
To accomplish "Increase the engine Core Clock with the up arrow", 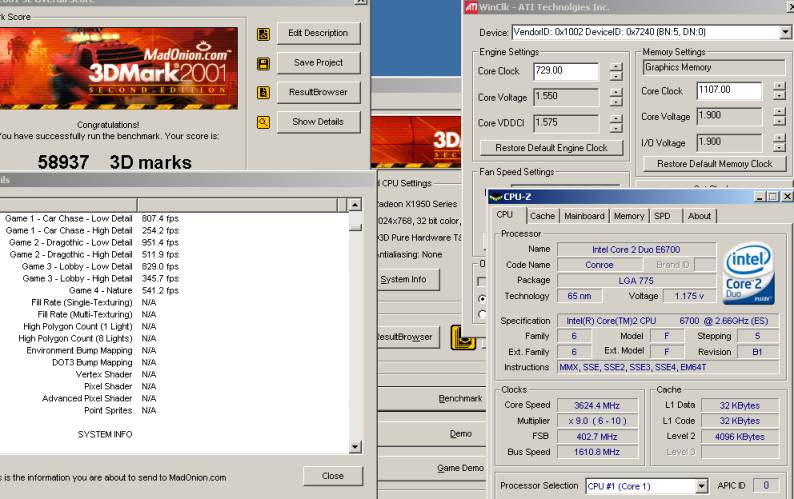I will [616, 66].
